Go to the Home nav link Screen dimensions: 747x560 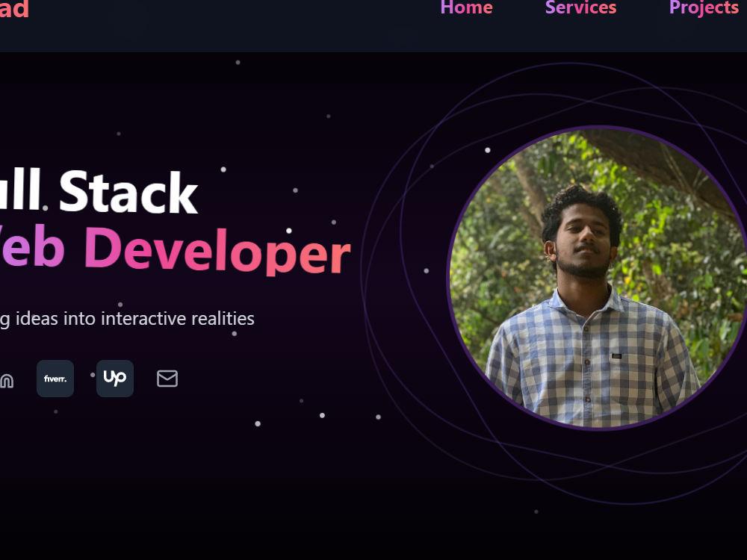466,7
